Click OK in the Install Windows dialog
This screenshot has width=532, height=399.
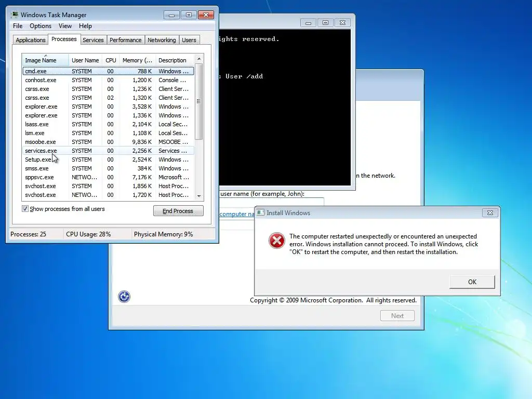tap(472, 282)
